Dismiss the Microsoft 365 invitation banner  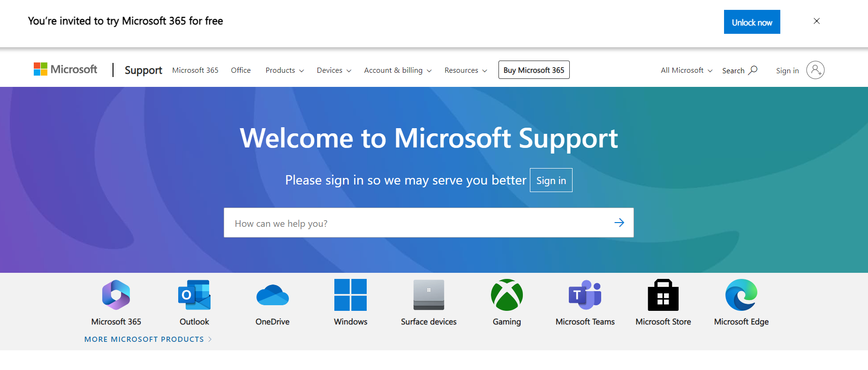click(816, 21)
